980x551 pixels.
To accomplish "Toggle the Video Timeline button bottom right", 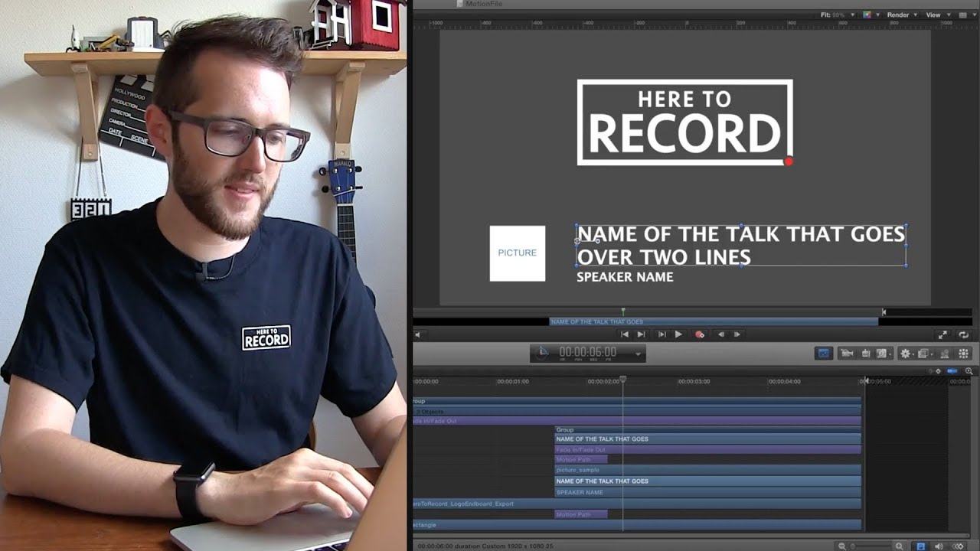I will point(921,546).
